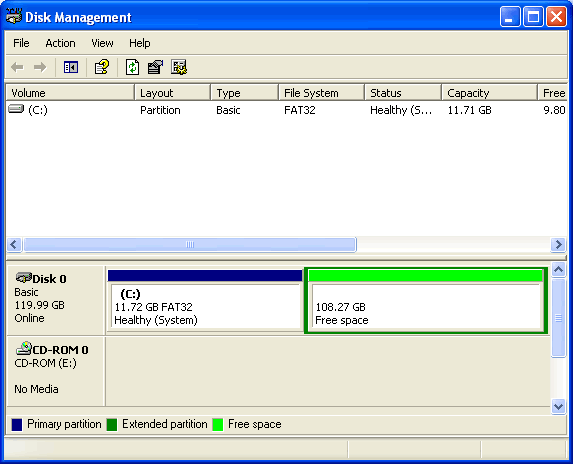Toggle the console tree pane icon
The width and height of the screenshot is (573, 464).
coord(71,67)
